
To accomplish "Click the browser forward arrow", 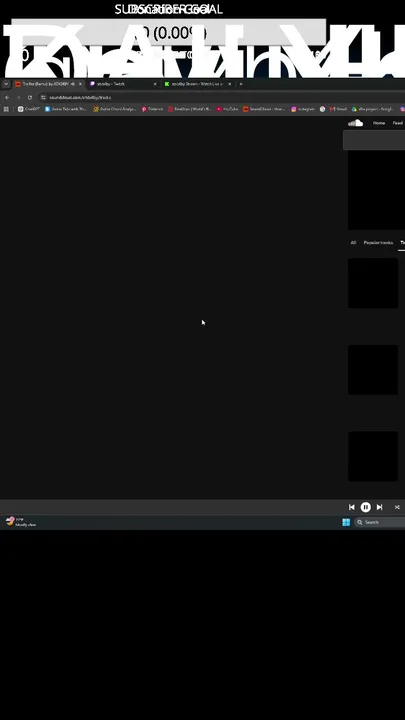I will pos(18,97).
